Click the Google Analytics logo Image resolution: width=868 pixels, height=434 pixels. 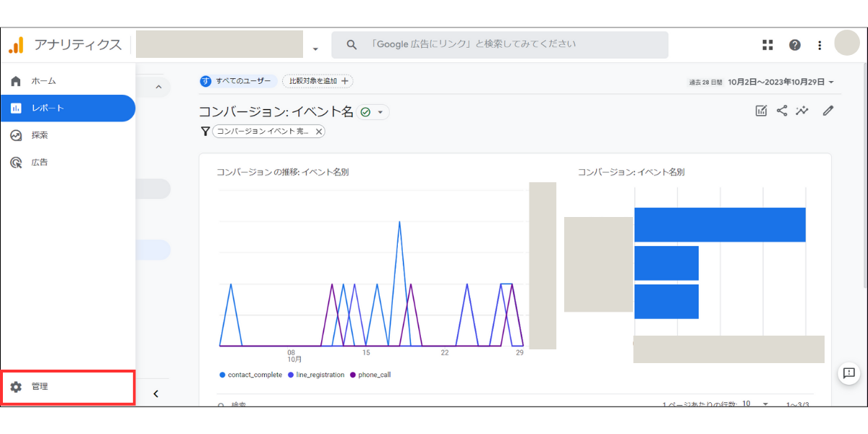(16, 45)
